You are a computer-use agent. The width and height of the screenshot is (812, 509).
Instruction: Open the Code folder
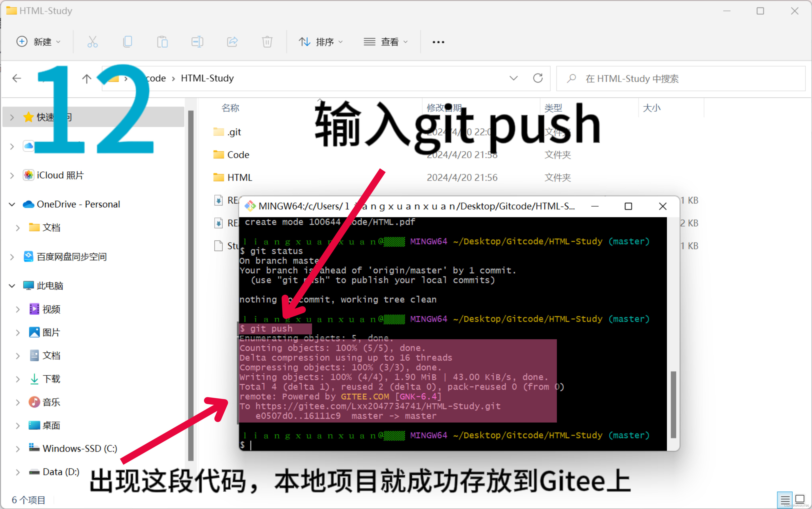coord(238,155)
